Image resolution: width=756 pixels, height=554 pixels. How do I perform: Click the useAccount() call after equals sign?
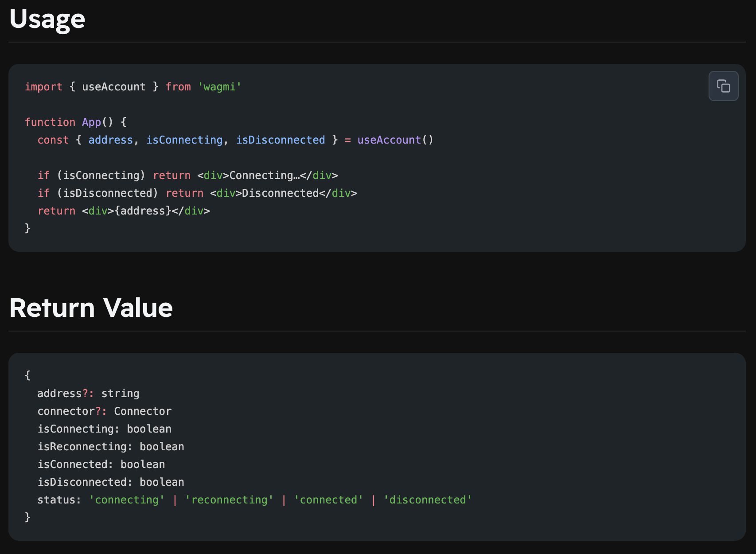[x=395, y=140]
